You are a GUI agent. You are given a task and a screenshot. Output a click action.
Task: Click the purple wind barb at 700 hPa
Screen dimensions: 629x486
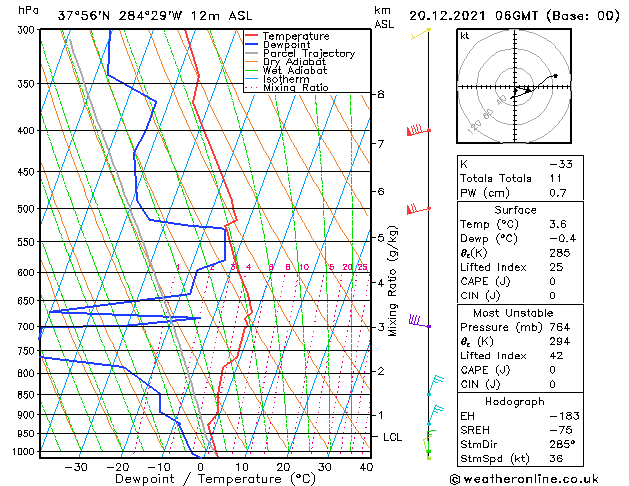pos(420,322)
